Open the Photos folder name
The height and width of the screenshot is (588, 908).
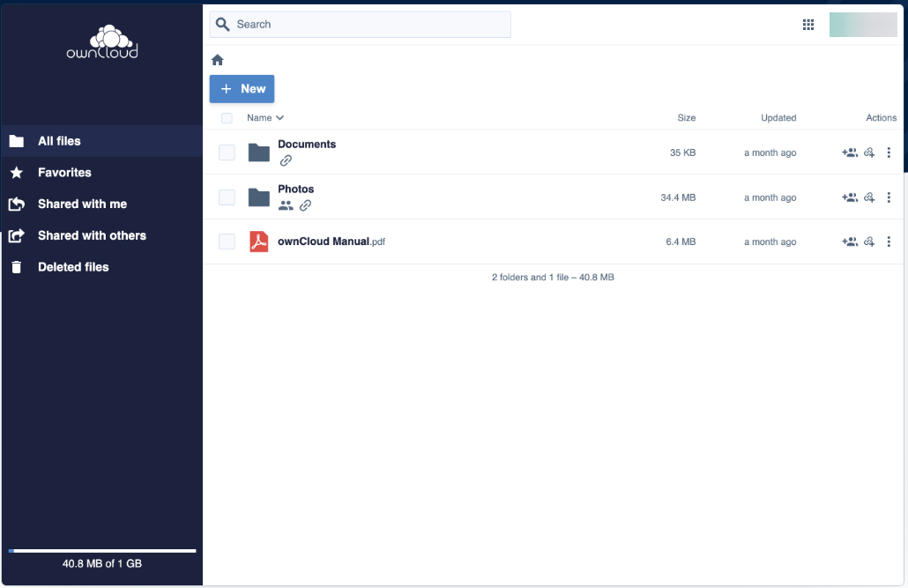pos(296,189)
